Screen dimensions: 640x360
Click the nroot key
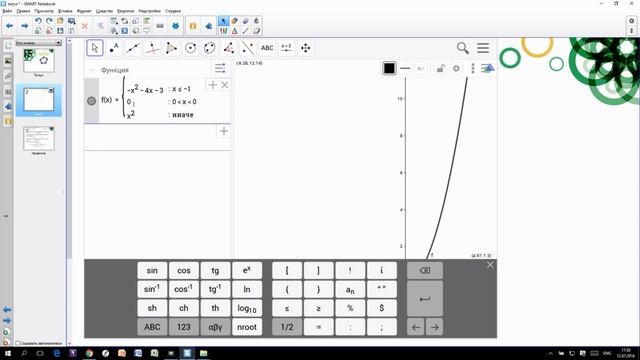pos(247,327)
